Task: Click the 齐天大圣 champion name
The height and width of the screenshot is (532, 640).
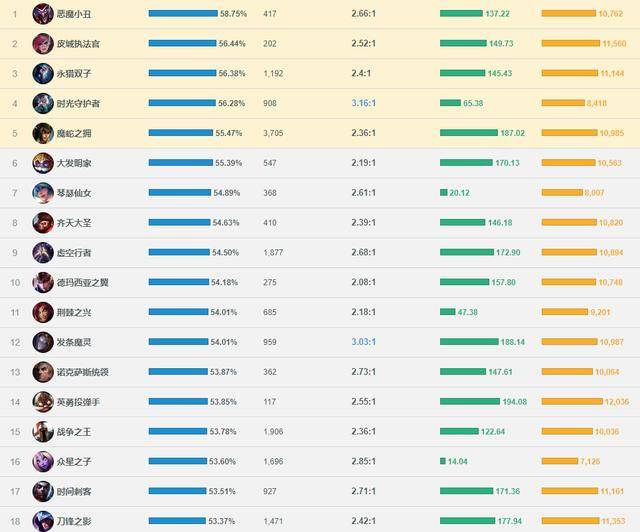Action: click(74, 223)
